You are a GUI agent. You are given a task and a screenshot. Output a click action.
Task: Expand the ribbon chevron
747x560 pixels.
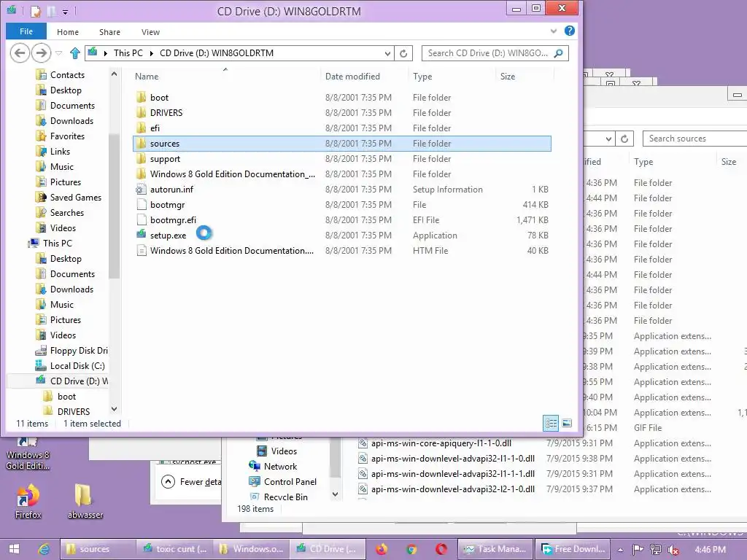[554, 31]
